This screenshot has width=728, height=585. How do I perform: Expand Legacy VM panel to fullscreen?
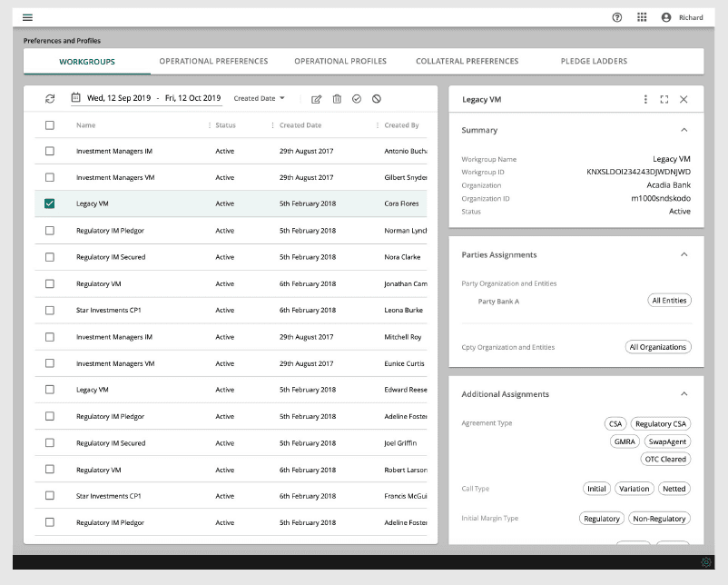(x=664, y=99)
